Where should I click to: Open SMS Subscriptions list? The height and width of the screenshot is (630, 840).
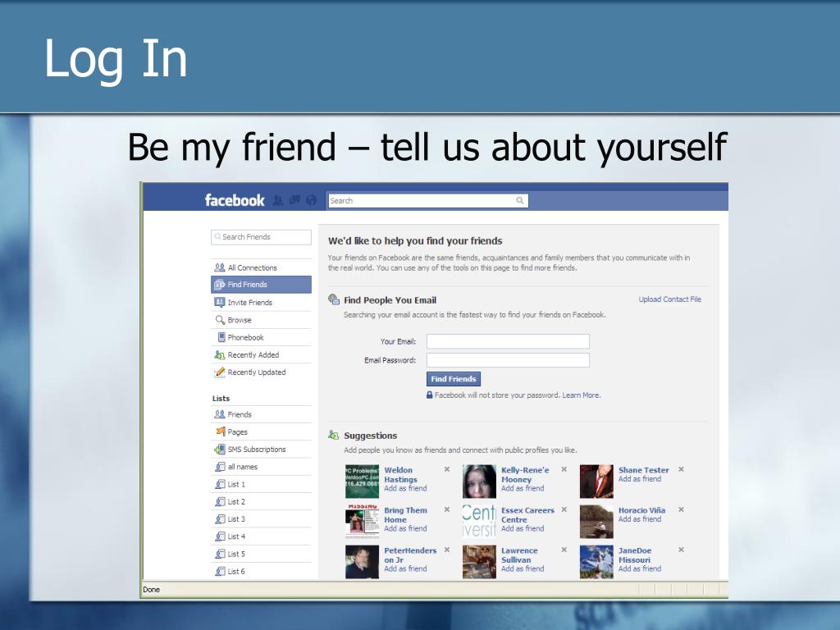pyautogui.click(x=261, y=449)
